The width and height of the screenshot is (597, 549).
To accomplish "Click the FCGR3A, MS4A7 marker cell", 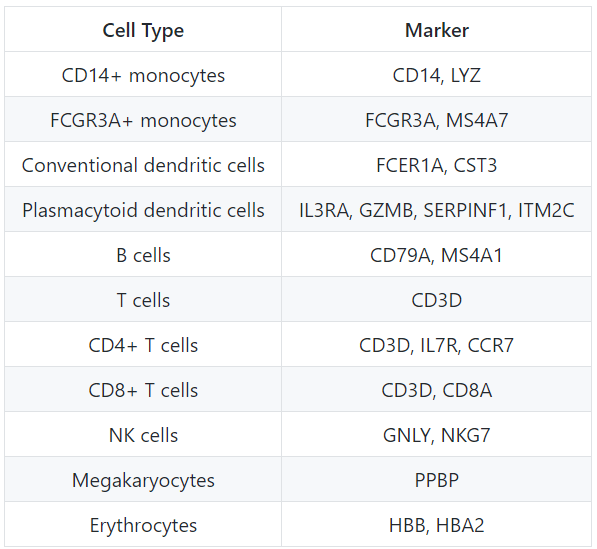I will [x=436, y=120].
